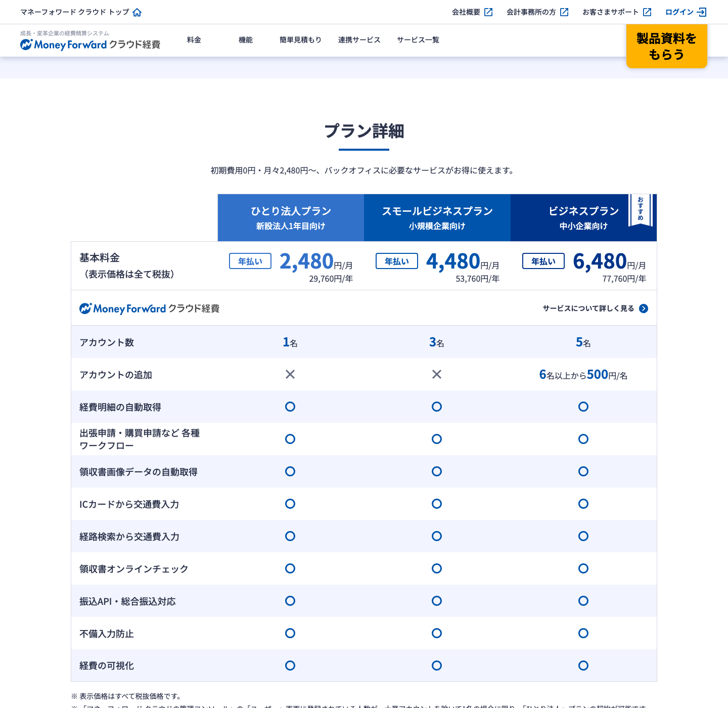Click the circle for 経費明細の自動取得 under ひとり法人プラン
The width and height of the screenshot is (728, 708).
pyautogui.click(x=290, y=407)
